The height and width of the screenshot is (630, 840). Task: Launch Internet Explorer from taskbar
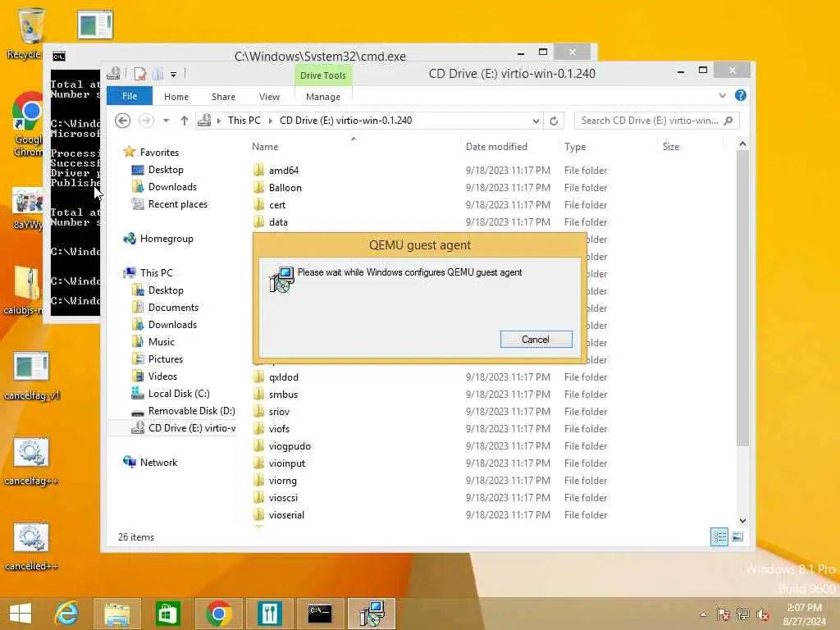point(66,614)
